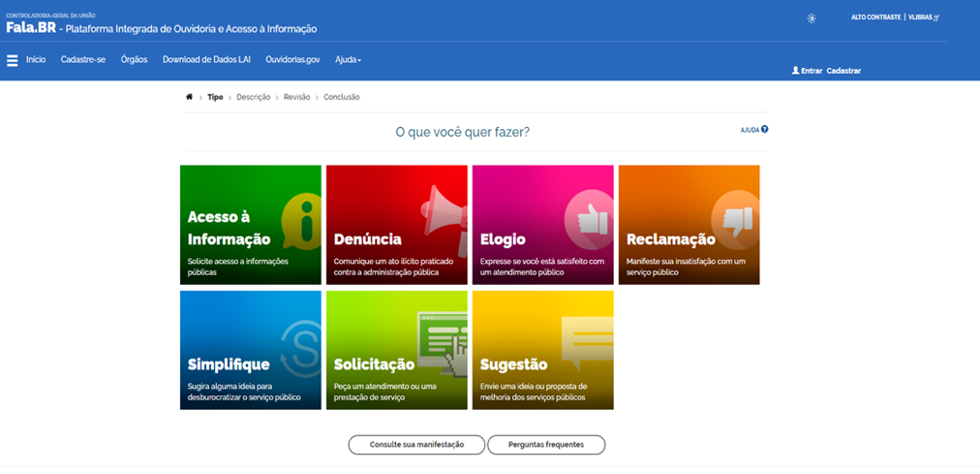
Task: Click 'Envie uma ideia ou proposta' text
Action: tap(534, 392)
